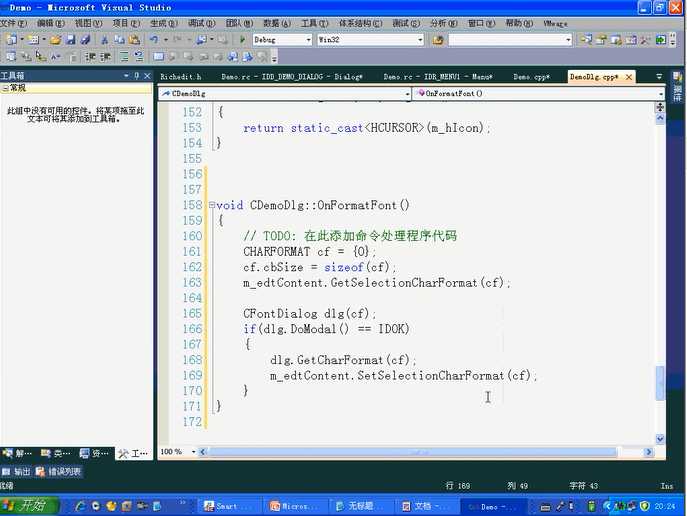Click the Paste clipboard icon
Viewport: 687px width, 516px height.
click(134, 40)
